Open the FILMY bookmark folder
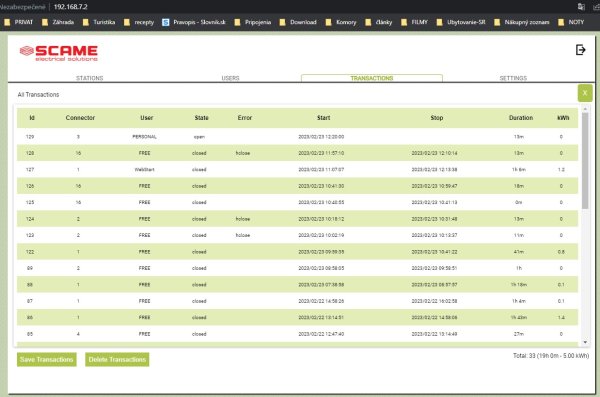The height and width of the screenshot is (397, 600). pos(414,22)
